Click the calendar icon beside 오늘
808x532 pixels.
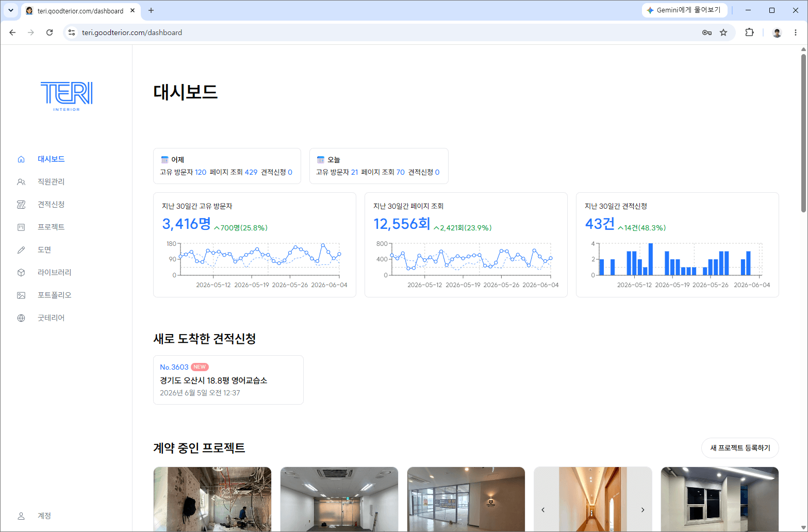321,160
